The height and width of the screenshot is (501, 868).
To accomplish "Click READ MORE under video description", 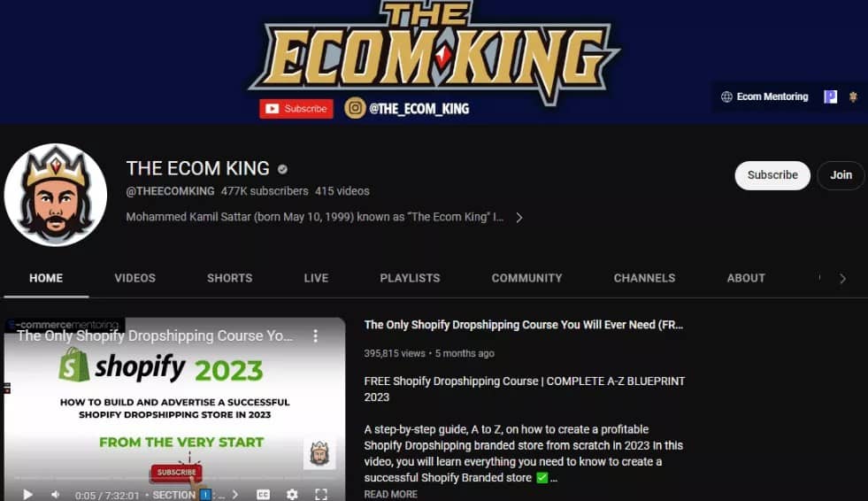I will tap(391, 494).
